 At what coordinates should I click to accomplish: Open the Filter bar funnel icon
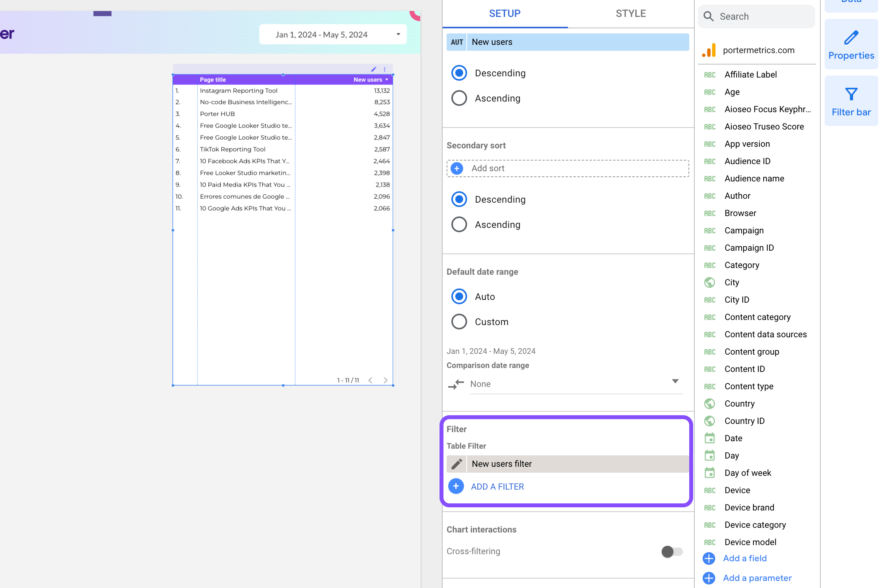851,94
